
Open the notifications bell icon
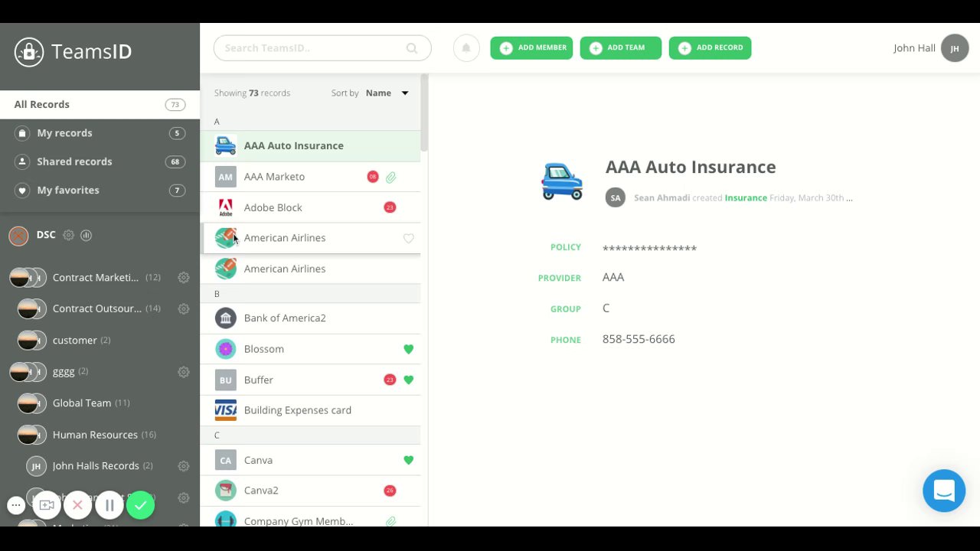(x=465, y=48)
